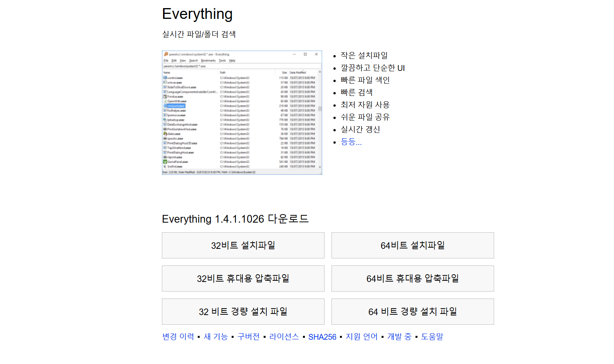Download the 64 비트 경량 설치 파일
The height and width of the screenshot is (364, 614).
tap(412, 312)
